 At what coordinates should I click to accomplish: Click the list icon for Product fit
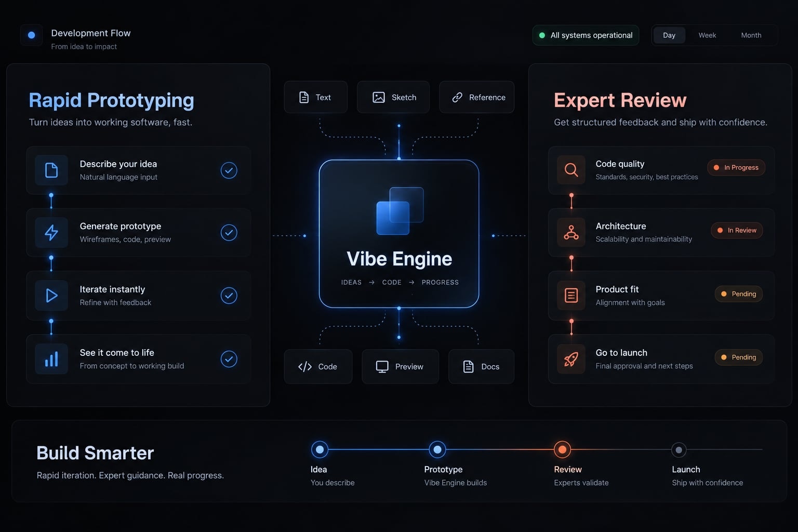click(x=571, y=296)
